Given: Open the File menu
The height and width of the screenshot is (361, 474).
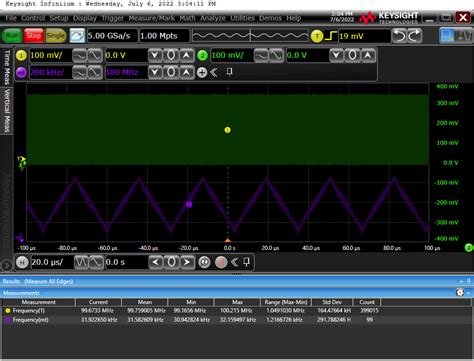Looking at the screenshot, I should pos(11,18).
